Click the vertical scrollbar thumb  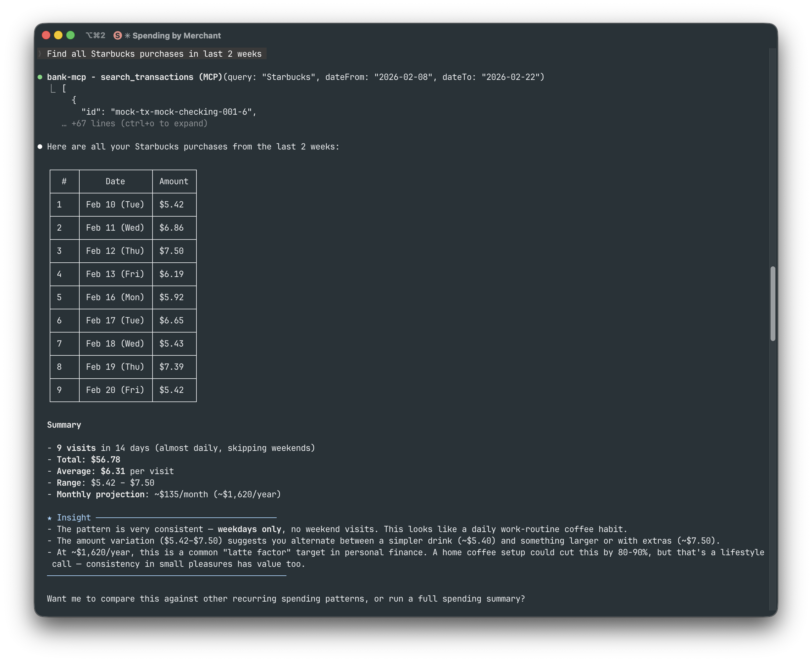[x=773, y=303]
